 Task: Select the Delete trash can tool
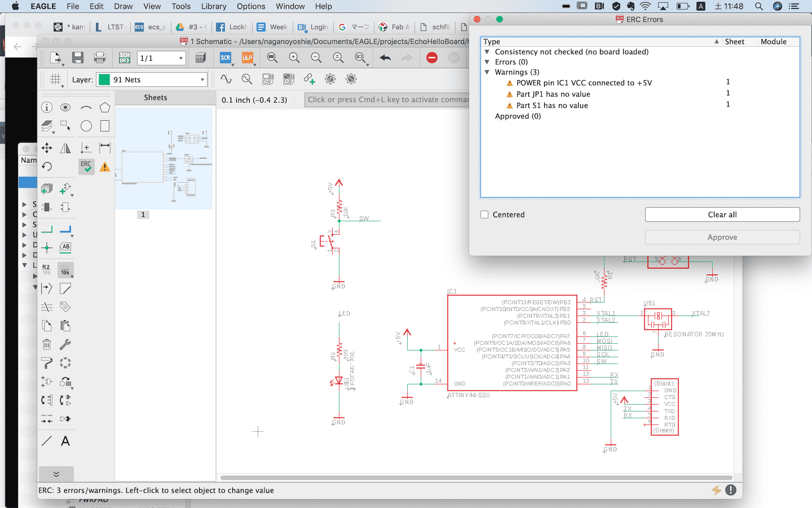(x=47, y=344)
